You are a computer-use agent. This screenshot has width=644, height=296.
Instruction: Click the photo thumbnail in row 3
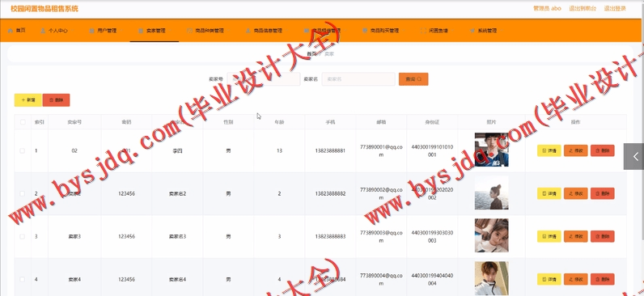(x=491, y=235)
